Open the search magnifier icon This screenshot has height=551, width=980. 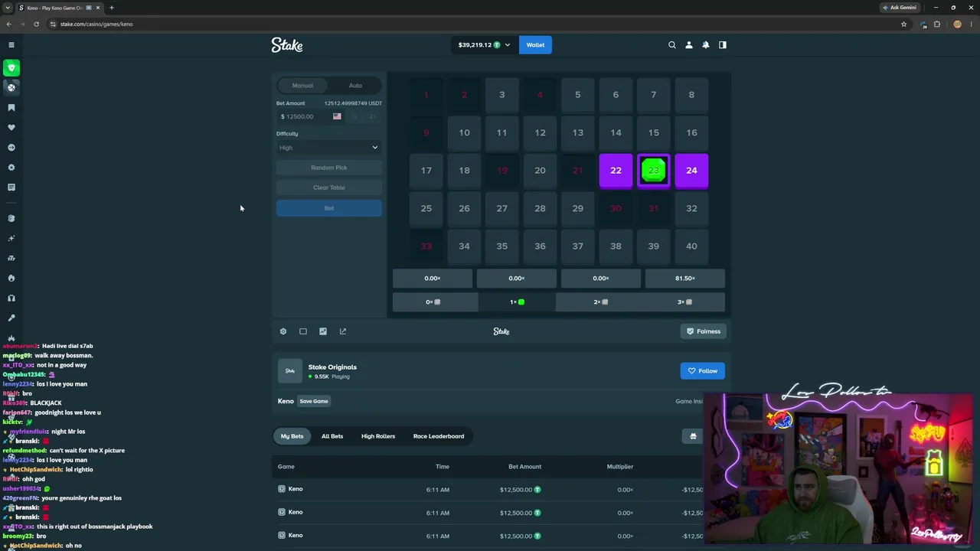point(672,45)
